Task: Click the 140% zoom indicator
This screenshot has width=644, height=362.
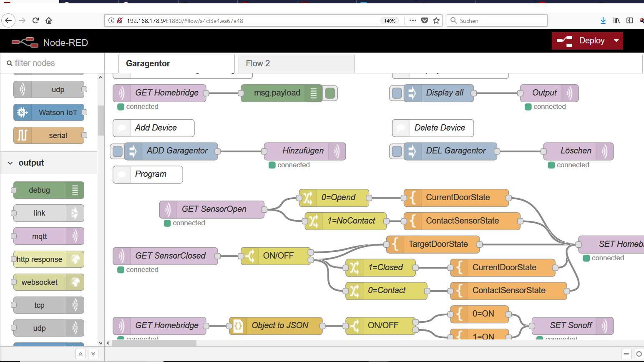Action: [x=390, y=21]
